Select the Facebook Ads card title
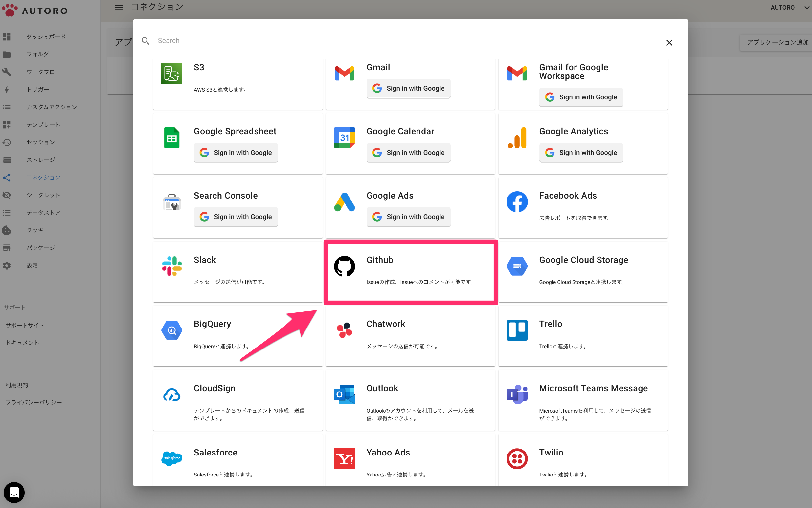 [568, 196]
